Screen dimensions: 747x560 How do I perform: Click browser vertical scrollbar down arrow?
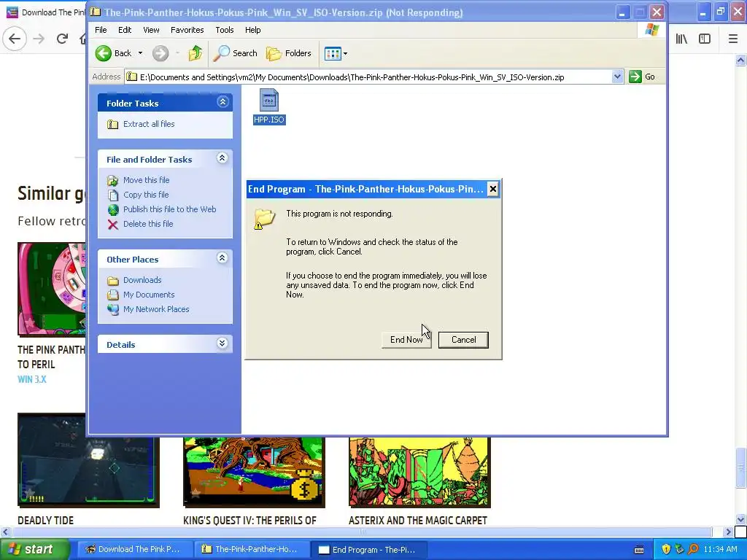point(741,519)
